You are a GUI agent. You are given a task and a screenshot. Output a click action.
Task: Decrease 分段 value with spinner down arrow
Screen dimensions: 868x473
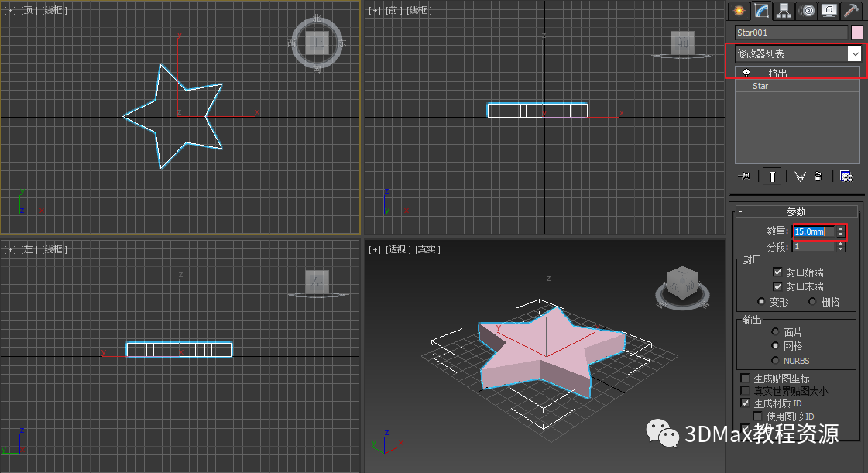click(840, 250)
